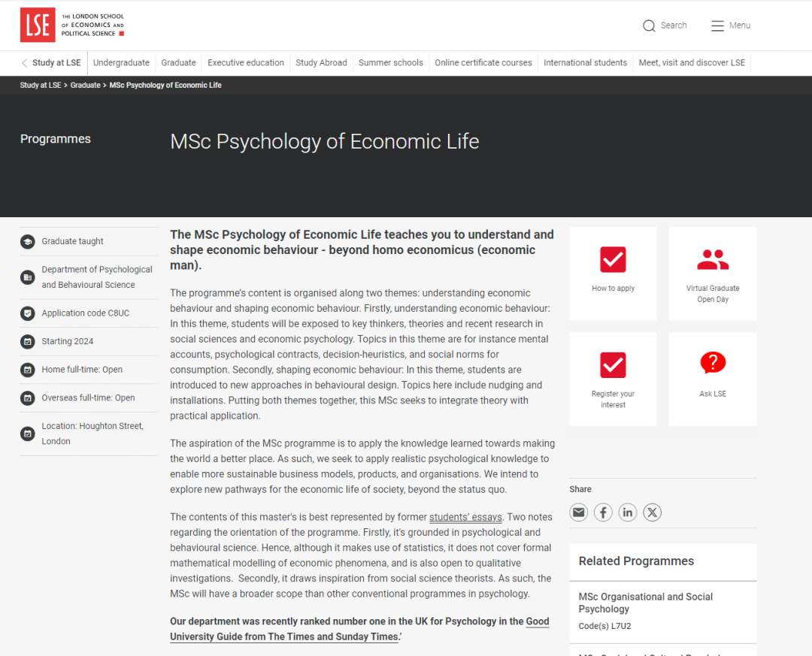The image size is (812, 656).
Task: Open the Summer schools nav tab
Action: (391, 62)
